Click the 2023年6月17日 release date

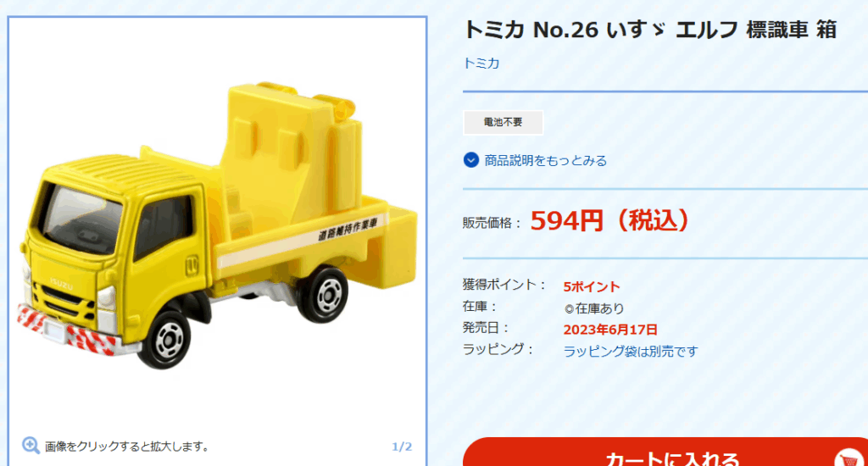coord(610,330)
